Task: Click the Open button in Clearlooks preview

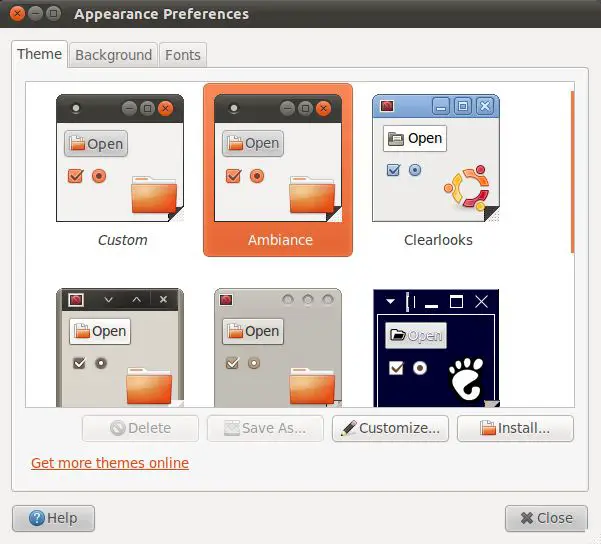Action: point(415,138)
